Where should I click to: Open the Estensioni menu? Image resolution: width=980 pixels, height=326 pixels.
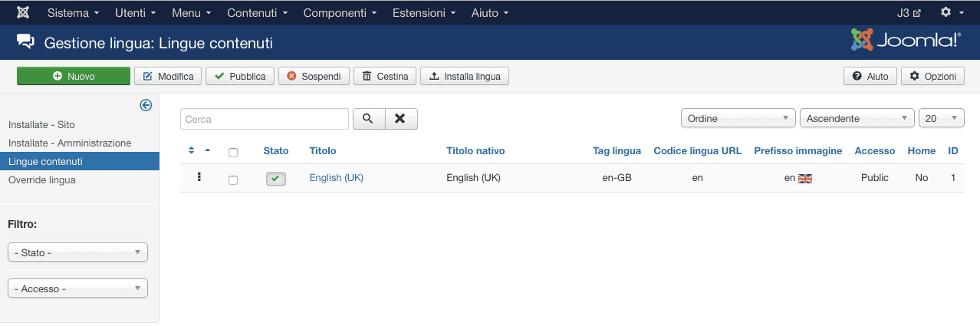pyautogui.click(x=424, y=13)
